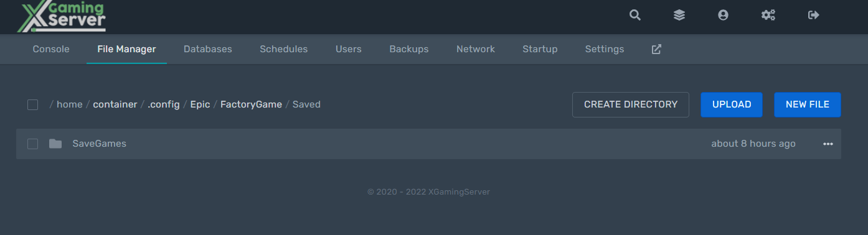Click the sign out icon

coord(813,15)
